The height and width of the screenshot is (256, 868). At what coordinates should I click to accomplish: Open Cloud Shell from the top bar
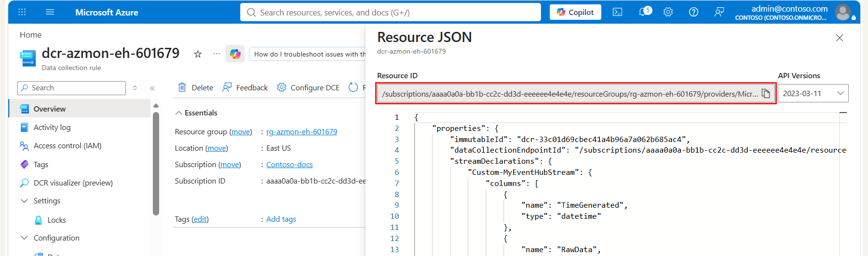617,12
